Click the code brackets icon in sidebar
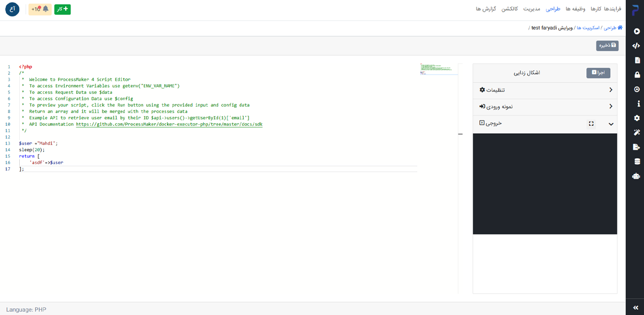 [x=636, y=46]
